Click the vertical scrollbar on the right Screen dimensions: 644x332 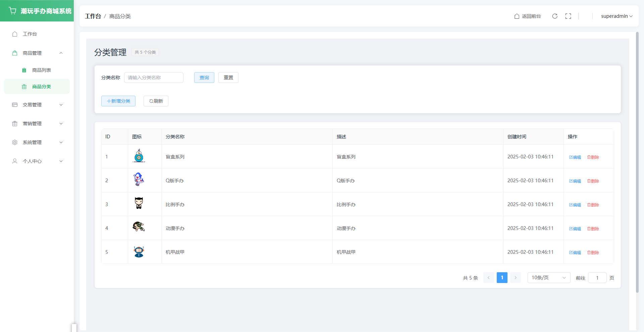pyautogui.click(x=637, y=161)
